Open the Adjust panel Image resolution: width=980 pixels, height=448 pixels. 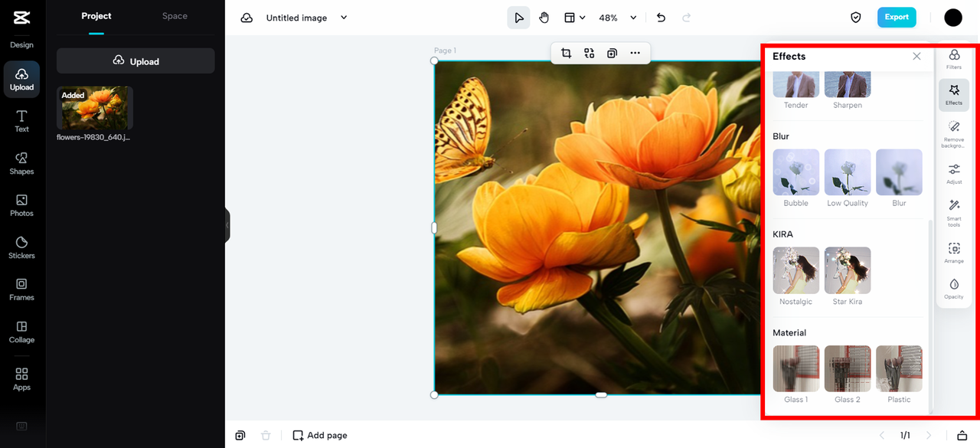(953, 172)
